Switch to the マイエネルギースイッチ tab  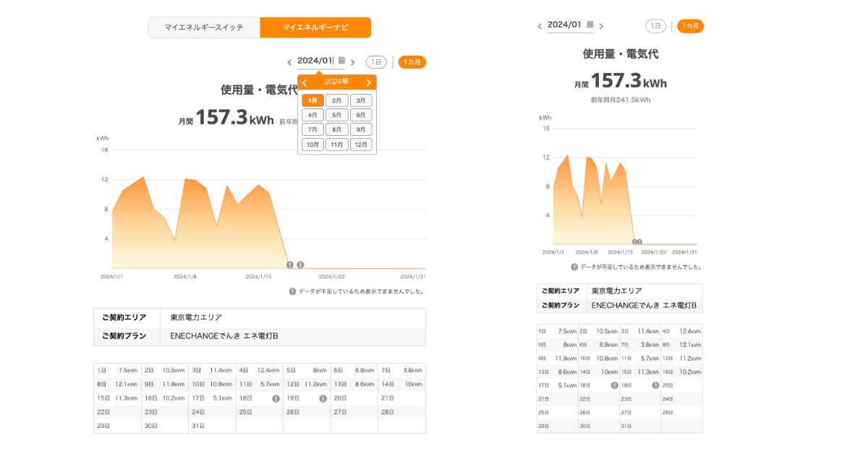pos(204,27)
